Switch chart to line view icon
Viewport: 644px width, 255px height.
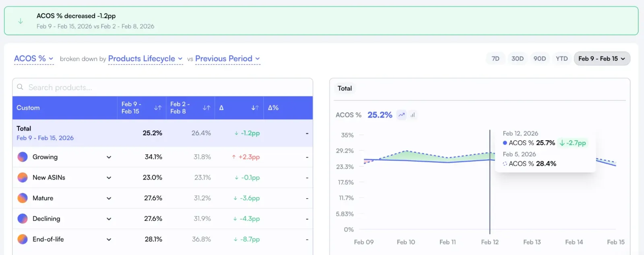(401, 115)
